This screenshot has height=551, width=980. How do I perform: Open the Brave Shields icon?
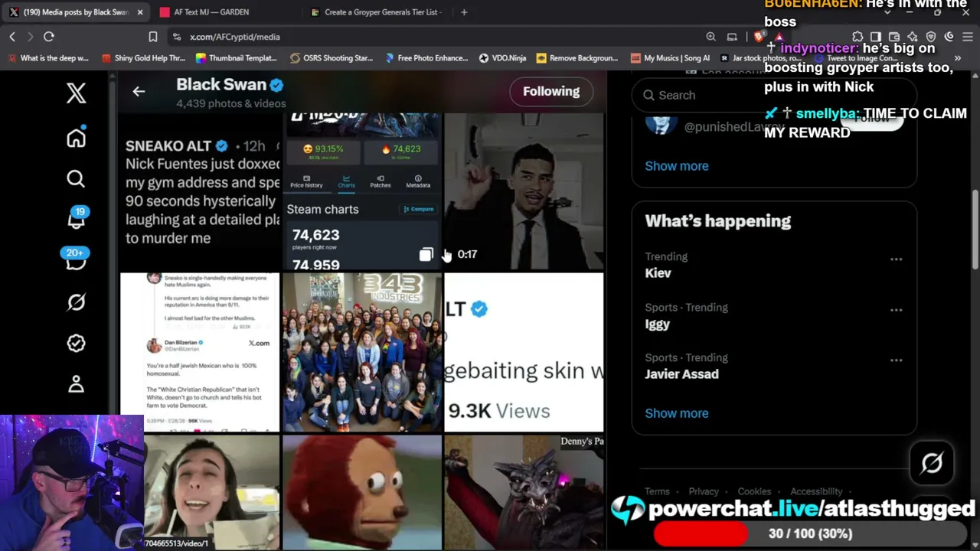pyautogui.click(x=759, y=37)
